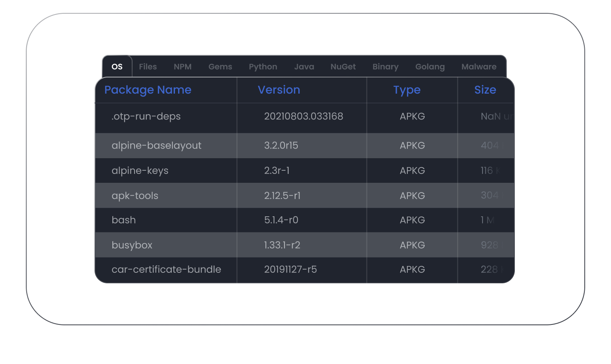Select the NPM tab
Viewport: 611px width, 364px height.
tap(183, 67)
